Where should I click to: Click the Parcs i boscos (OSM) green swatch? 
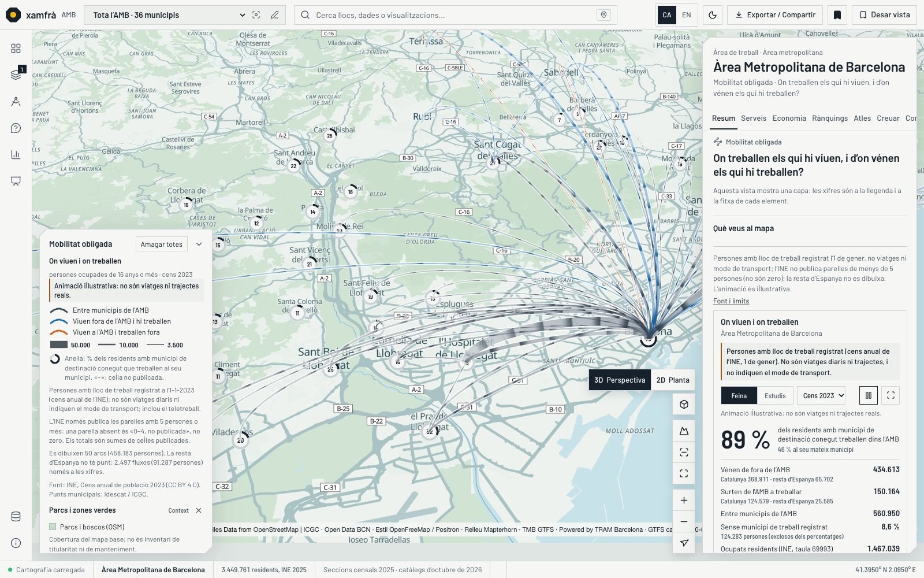(53, 527)
